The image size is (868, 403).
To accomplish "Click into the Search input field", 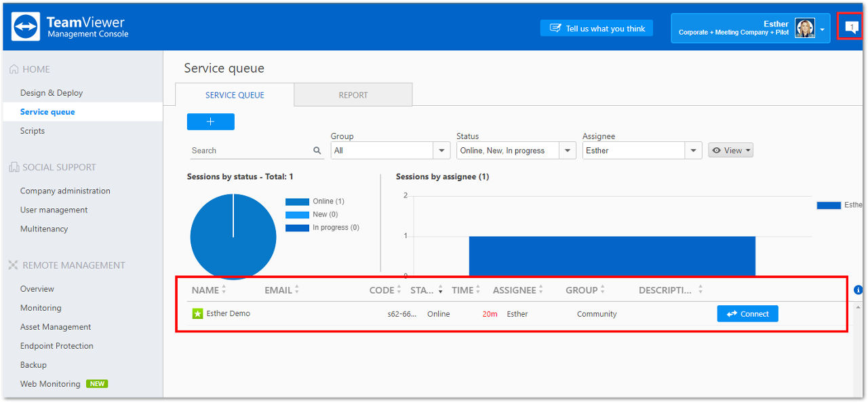I will pyautogui.click(x=250, y=151).
